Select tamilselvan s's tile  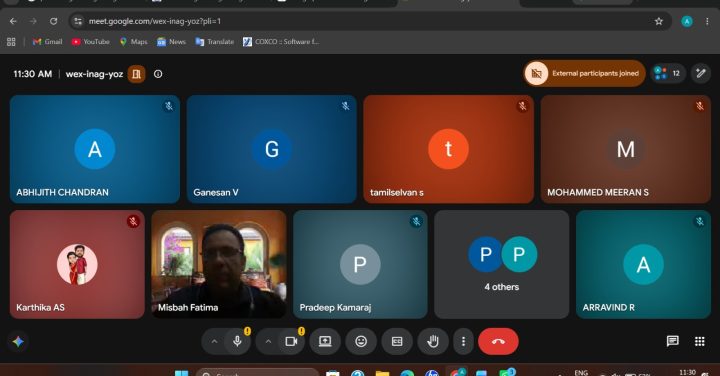449,149
